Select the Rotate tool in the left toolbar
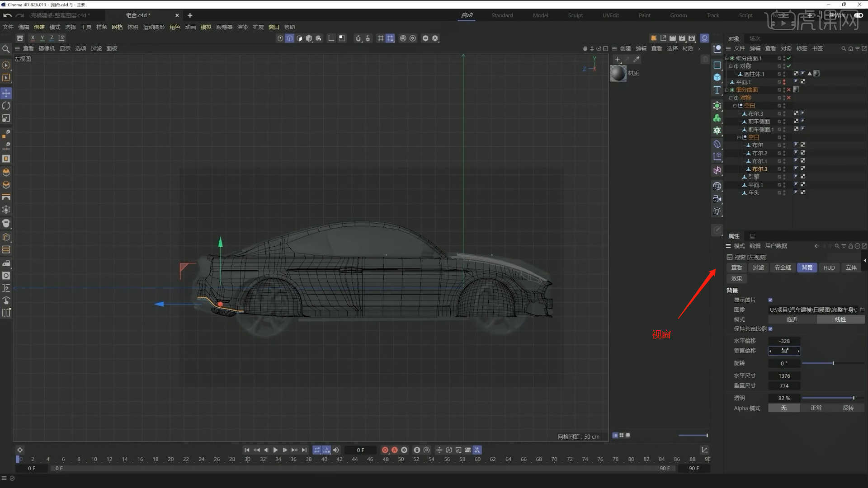868x488 pixels. tap(6, 106)
